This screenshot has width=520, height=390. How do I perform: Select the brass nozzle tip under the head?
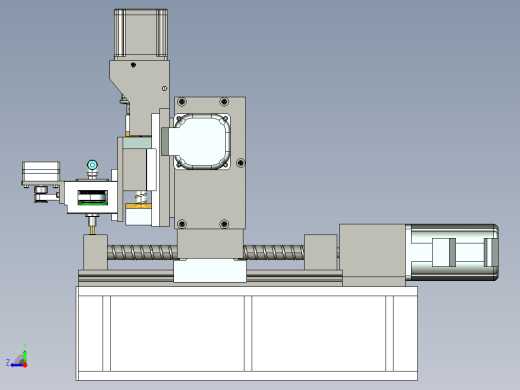[x=92, y=230]
